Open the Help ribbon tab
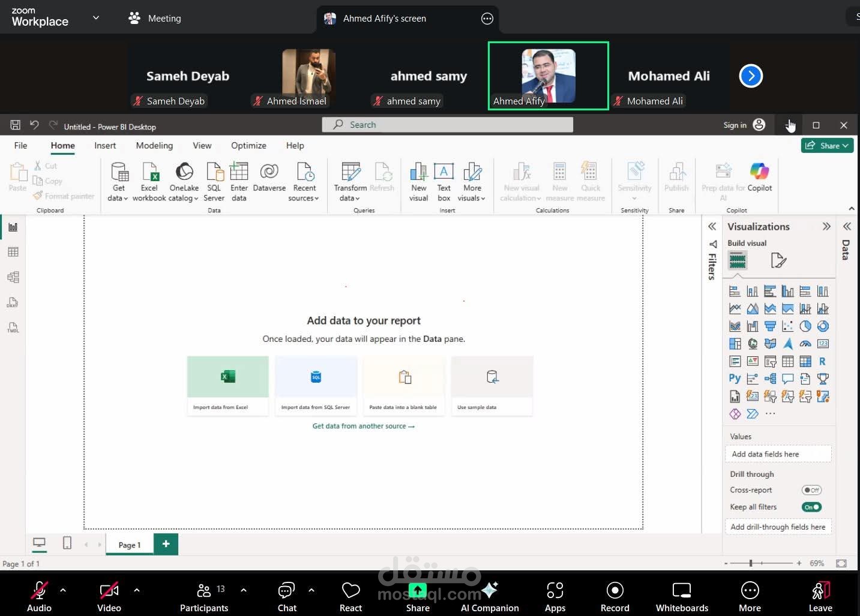Screen dimensions: 860x616 (295, 145)
